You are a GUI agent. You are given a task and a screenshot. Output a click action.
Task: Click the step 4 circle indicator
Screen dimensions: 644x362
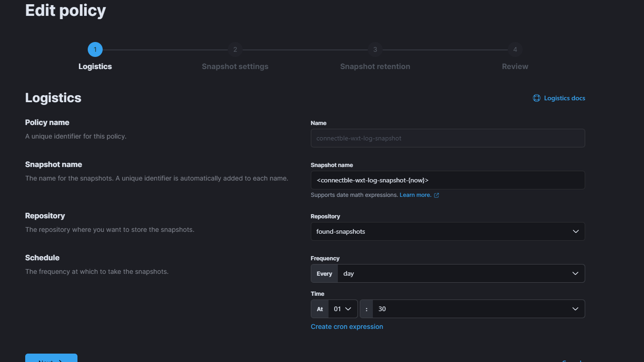[x=515, y=49]
